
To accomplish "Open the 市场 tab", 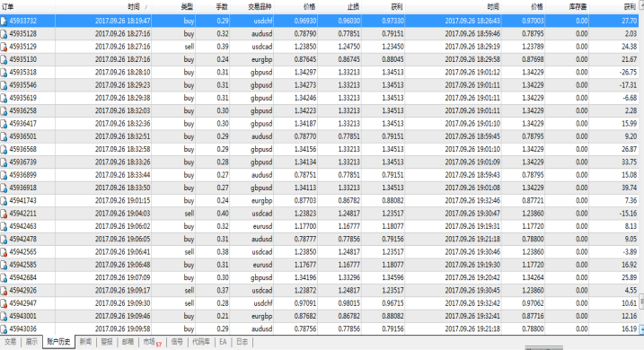I will tap(152, 342).
